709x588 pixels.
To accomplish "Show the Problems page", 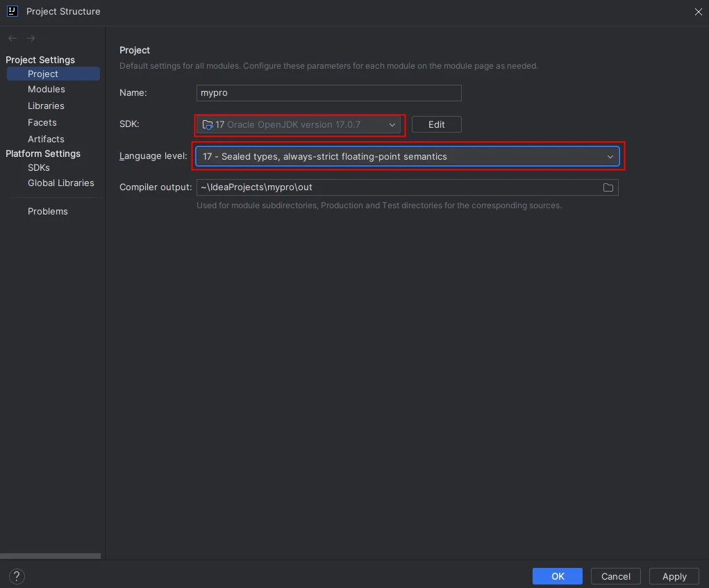I will 48,212.
